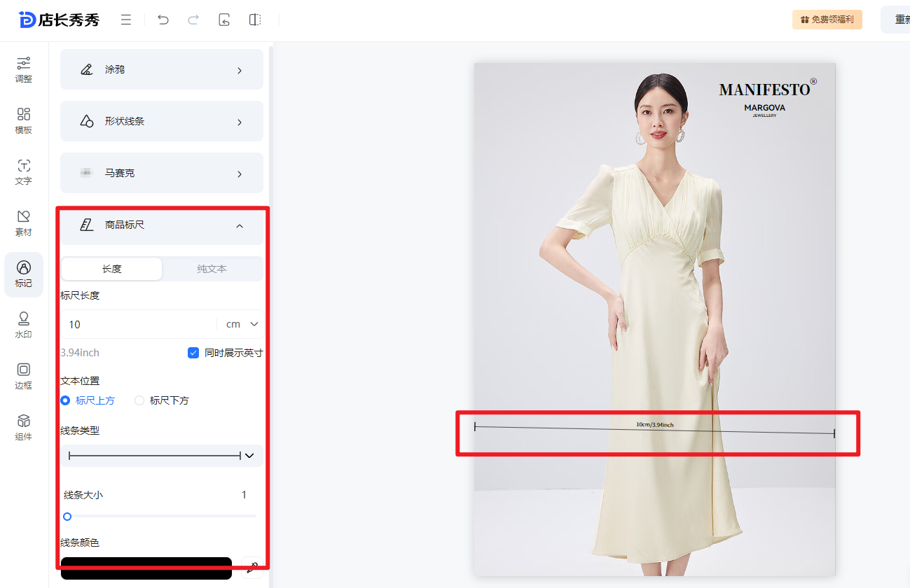This screenshot has height=588, width=910.
Task: Click the compare split-view icon
Action: point(255,20)
